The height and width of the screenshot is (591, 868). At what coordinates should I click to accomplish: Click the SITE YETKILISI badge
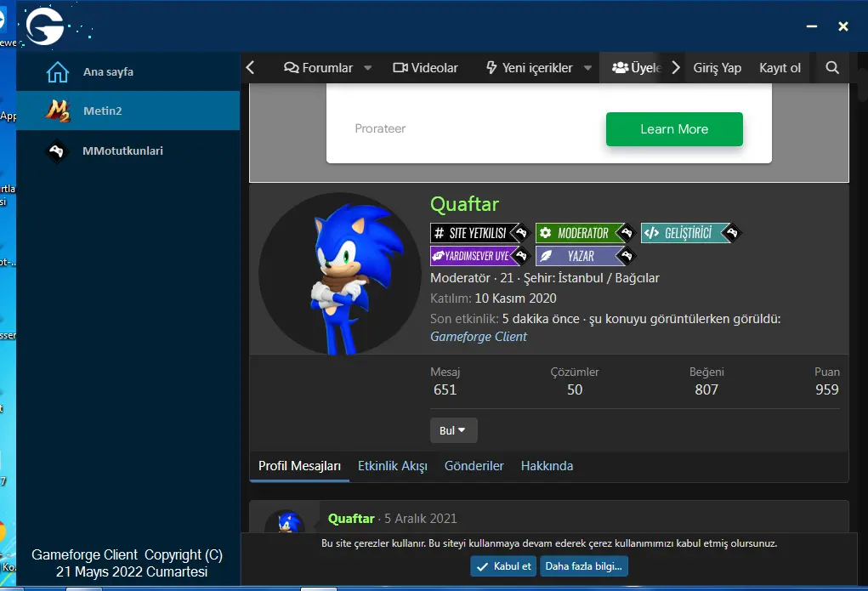(x=479, y=233)
